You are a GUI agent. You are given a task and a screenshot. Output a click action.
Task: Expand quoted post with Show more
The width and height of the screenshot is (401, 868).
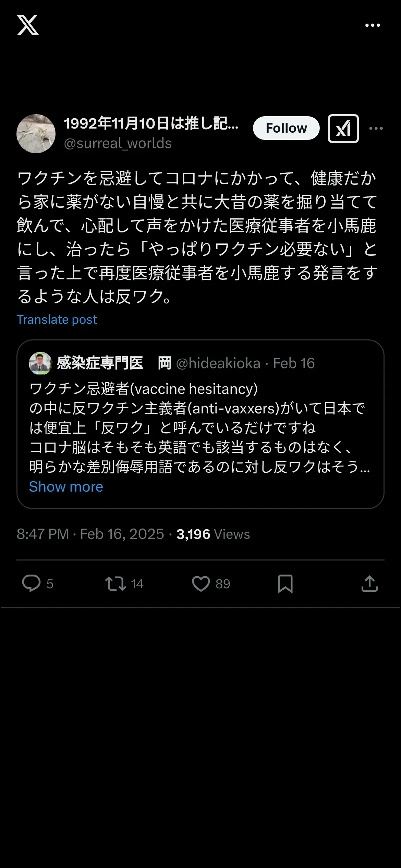click(x=66, y=487)
